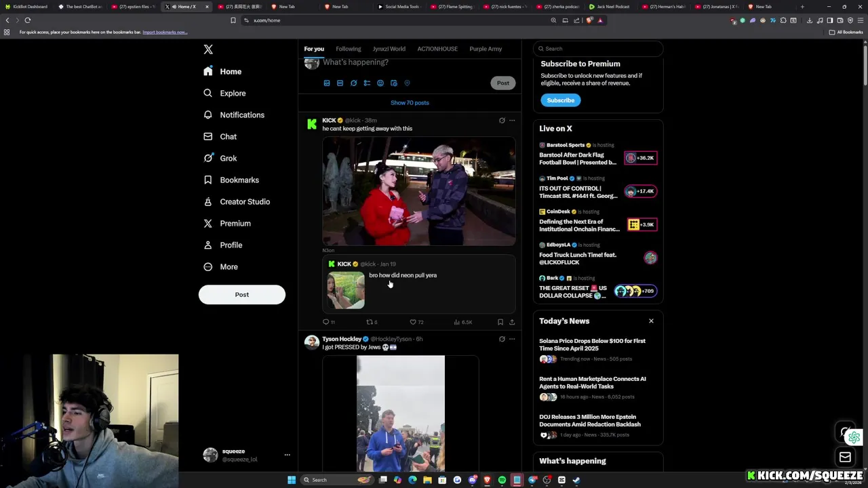Open CoinDesk live space
The width and height of the screenshot is (868, 488).
598,221
